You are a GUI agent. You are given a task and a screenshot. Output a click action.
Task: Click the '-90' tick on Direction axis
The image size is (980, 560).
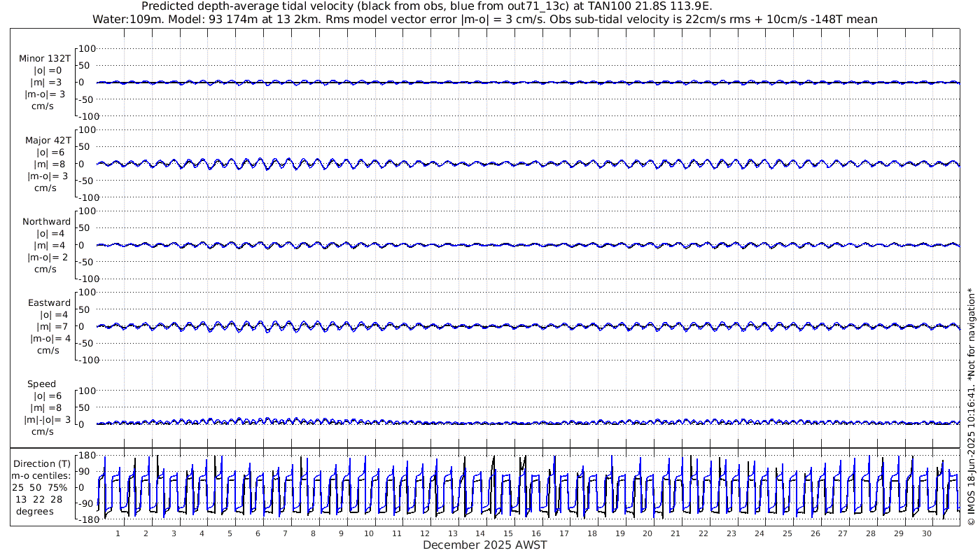tap(87, 503)
